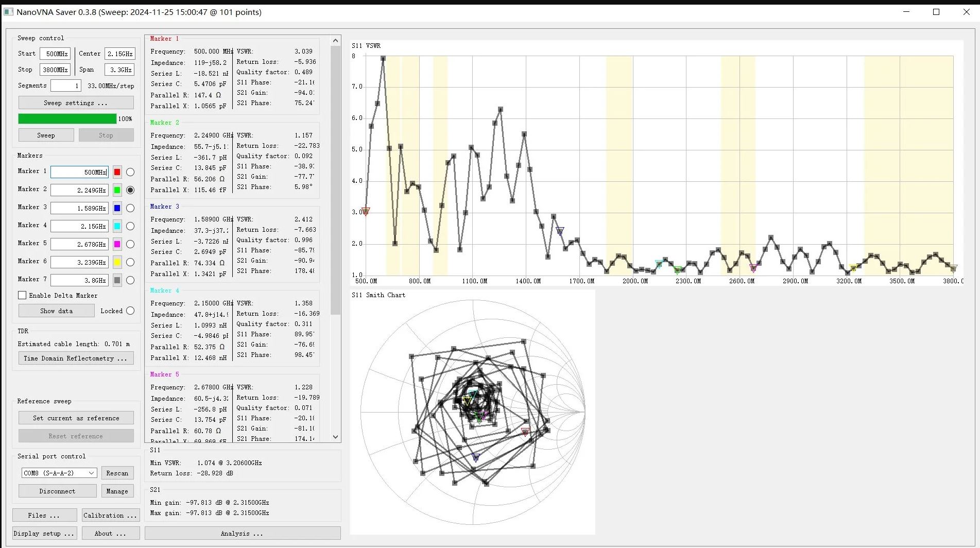Click the Marker 4 heading in data panel
The image size is (980, 548).
tap(165, 290)
